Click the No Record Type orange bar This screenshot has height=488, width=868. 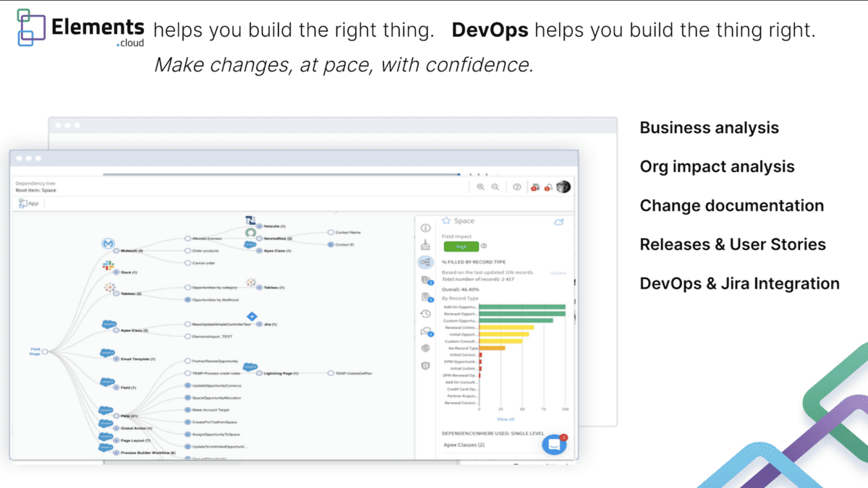coord(492,348)
